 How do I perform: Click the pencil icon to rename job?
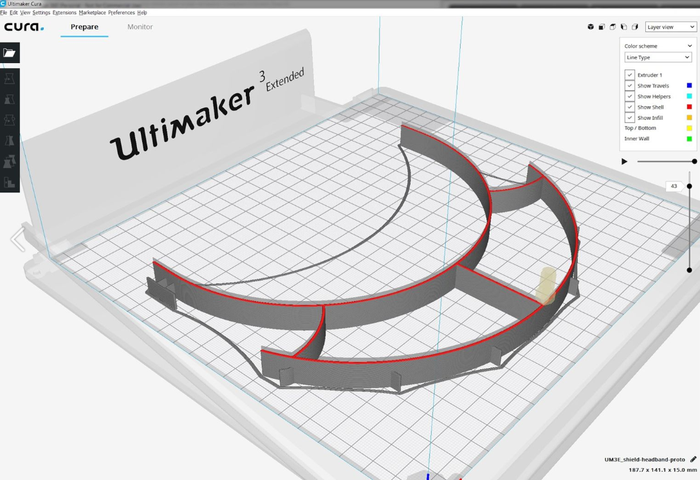tap(693, 458)
